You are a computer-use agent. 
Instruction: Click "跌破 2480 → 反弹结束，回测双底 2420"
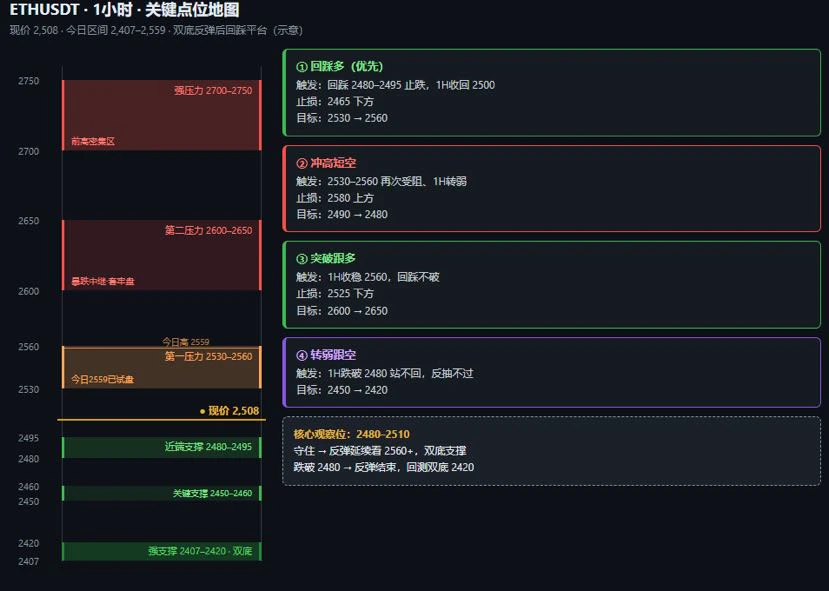coord(384,467)
